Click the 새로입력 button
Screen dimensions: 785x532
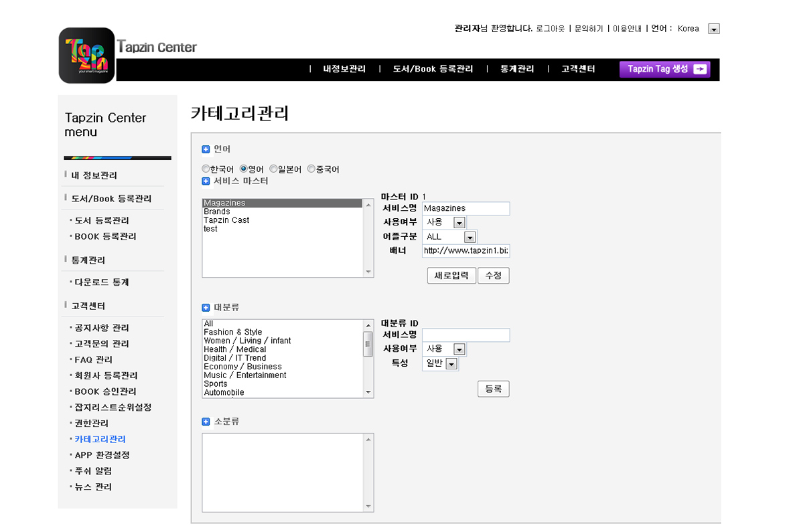click(451, 276)
